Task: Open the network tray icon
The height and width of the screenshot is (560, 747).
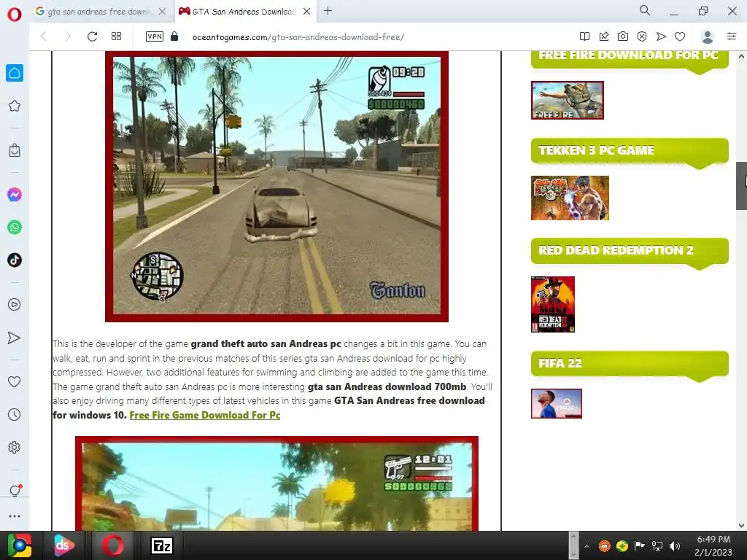Action: 657,546
